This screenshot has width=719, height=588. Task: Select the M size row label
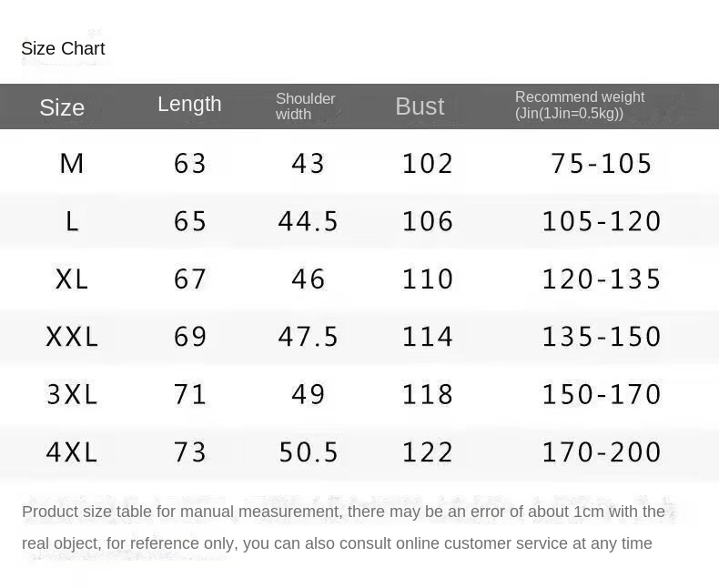(72, 164)
